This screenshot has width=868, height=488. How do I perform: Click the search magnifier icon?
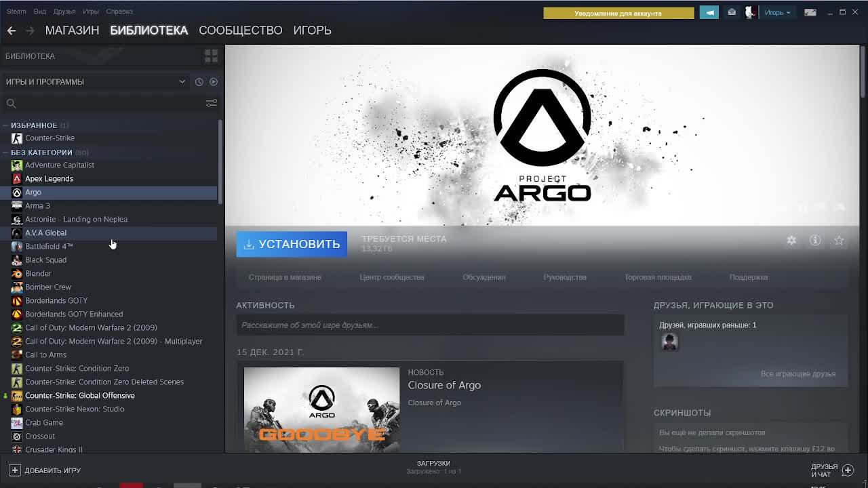pyautogui.click(x=12, y=104)
